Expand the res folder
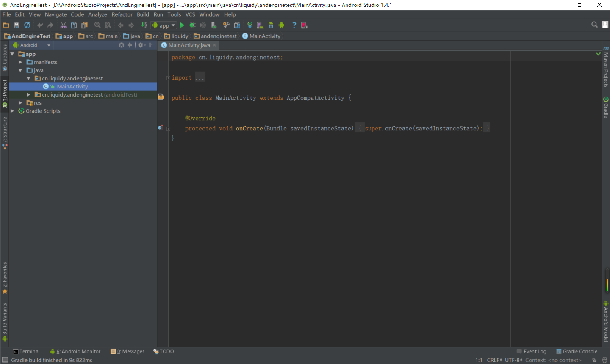 [x=20, y=102]
